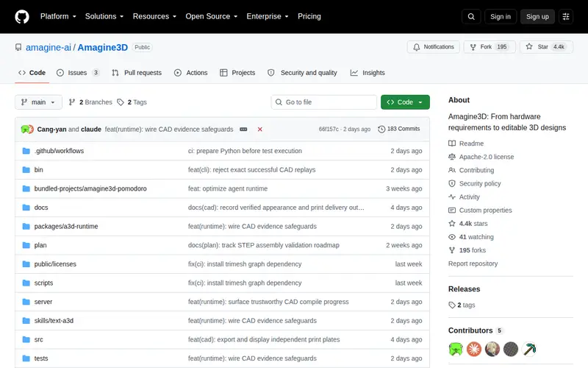Image resolution: width=588 pixels, height=368 pixels.
Task: Open the skills/text-a3d folder
Action: point(54,321)
